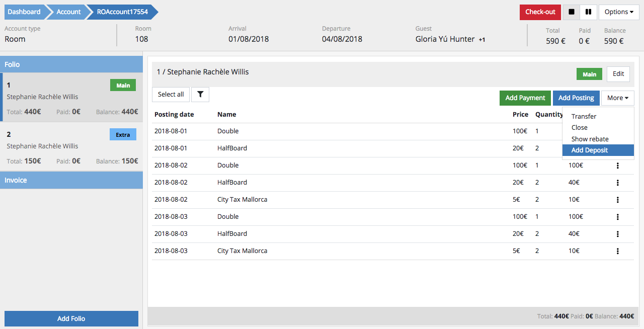Click the filter funnel icon

[x=200, y=95]
